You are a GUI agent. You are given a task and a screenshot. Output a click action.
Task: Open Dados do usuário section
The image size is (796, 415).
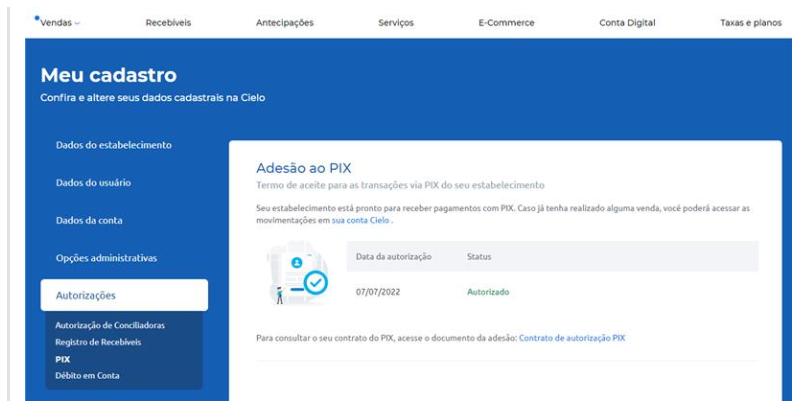tap(94, 183)
